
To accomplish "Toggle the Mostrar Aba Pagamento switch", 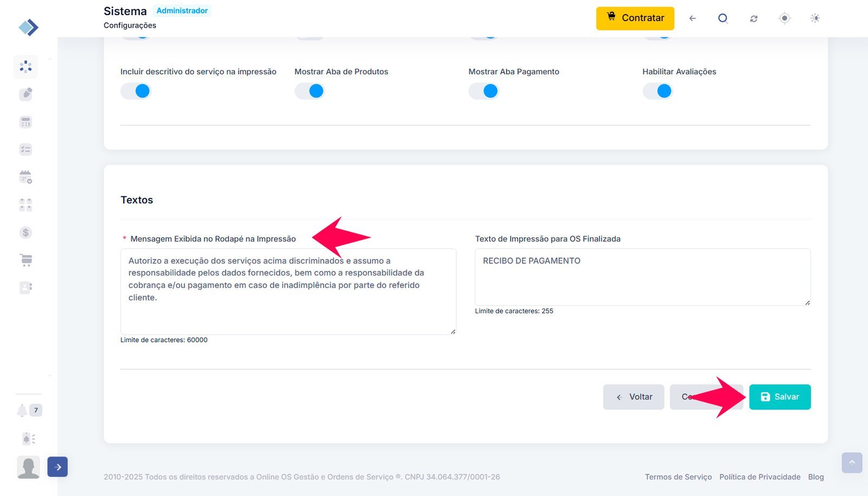I will [483, 91].
